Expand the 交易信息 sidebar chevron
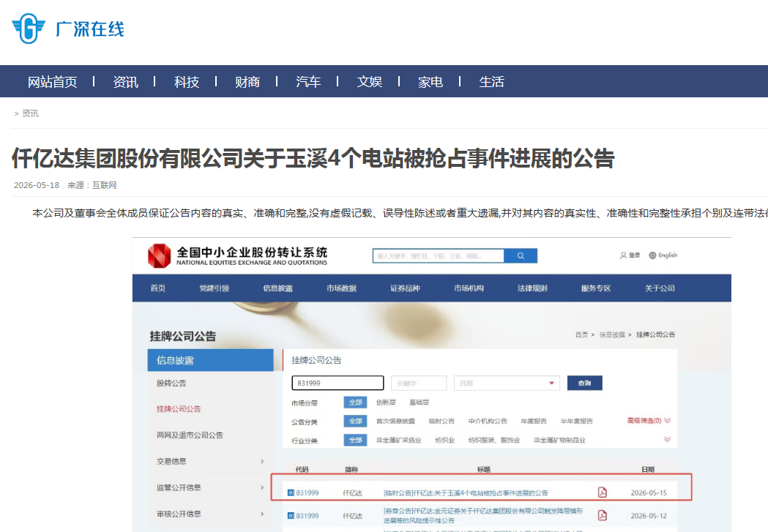The image size is (768, 532). click(x=262, y=462)
